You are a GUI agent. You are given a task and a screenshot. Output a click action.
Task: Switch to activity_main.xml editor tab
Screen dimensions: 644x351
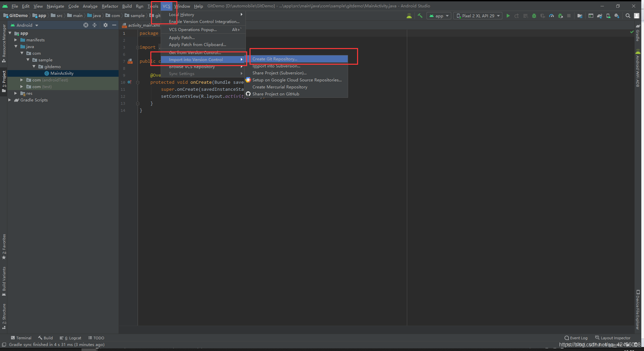point(142,25)
